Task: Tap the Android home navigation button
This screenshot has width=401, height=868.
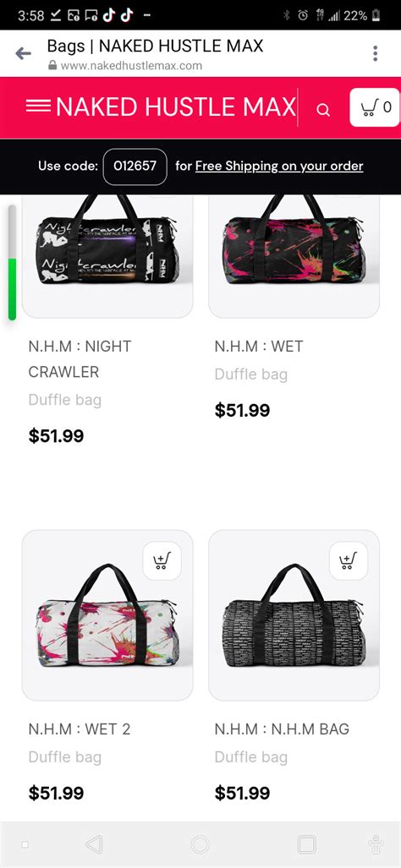Action: (200, 844)
